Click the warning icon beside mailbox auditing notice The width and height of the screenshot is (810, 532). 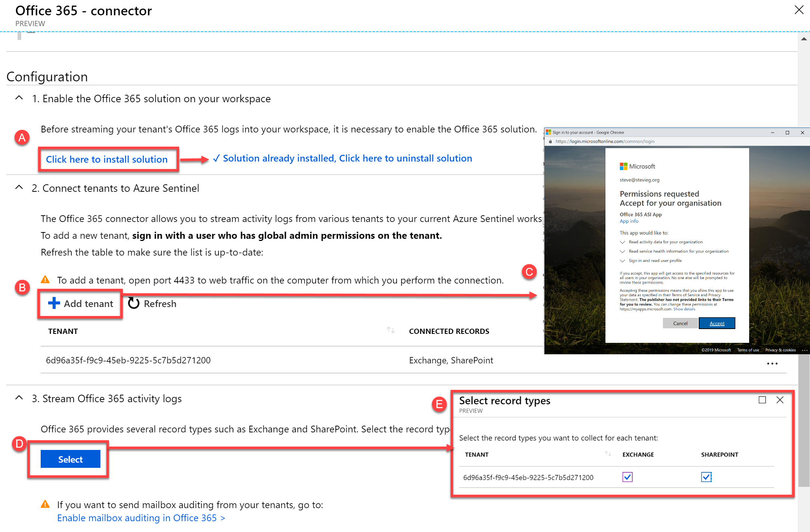pos(45,504)
